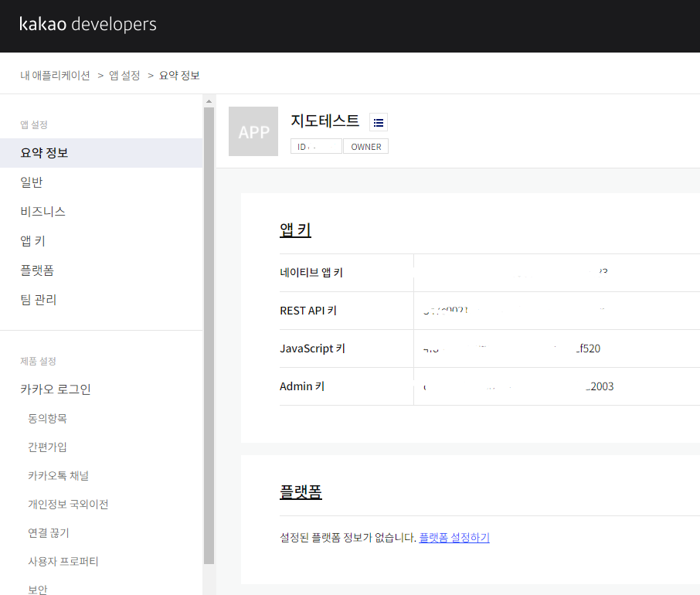Image resolution: width=700 pixels, height=595 pixels.
Task: Open the app list icon beside 지도테스트
Action: [x=378, y=122]
